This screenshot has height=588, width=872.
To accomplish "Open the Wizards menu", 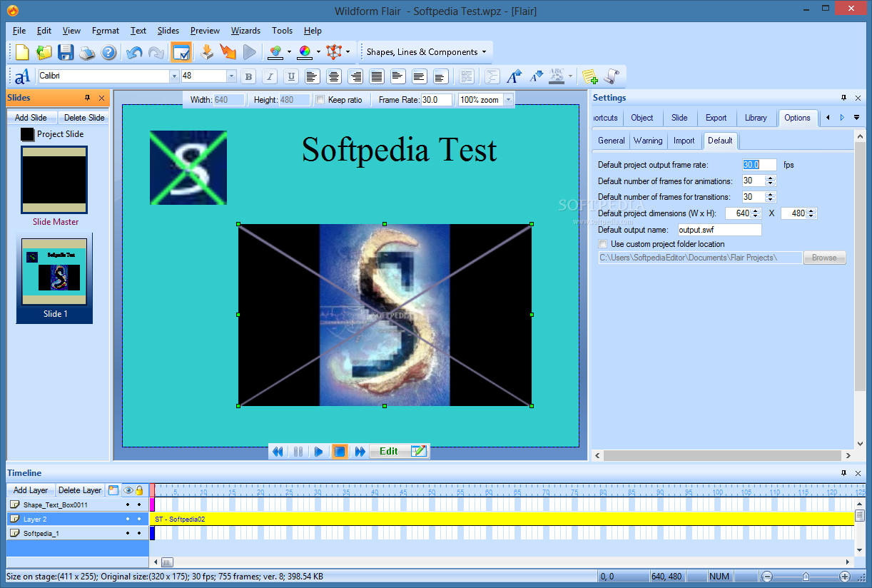I will [x=245, y=31].
